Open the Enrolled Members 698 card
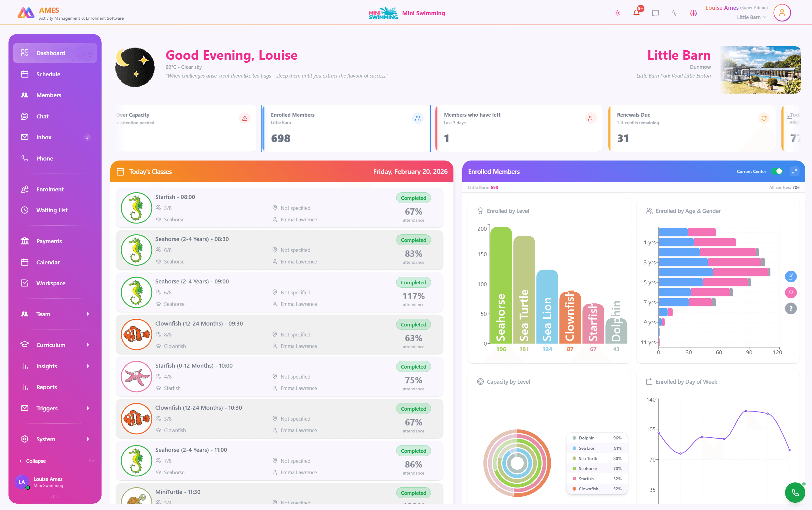 click(x=346, y=128)
